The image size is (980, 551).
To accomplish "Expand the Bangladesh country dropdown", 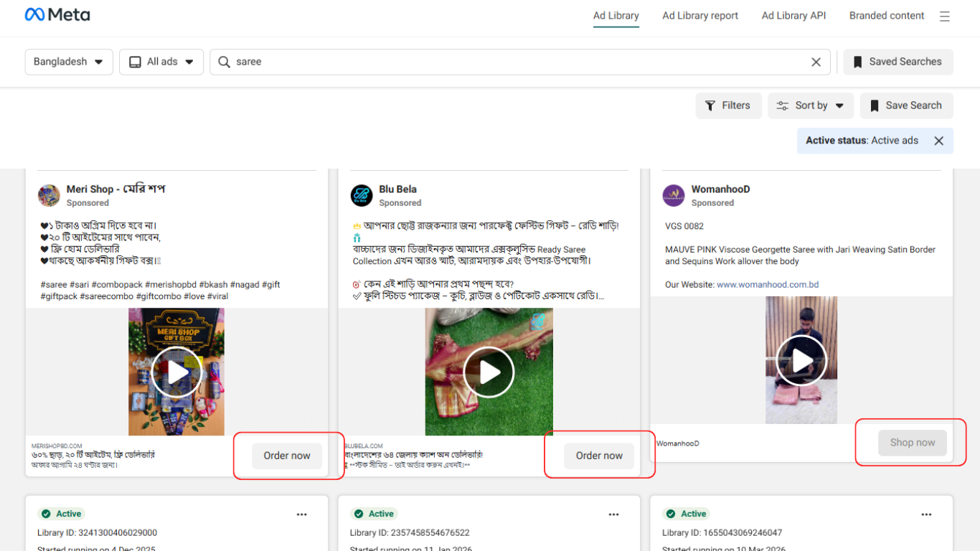I will pyautogui.click(x=68, y=62).
